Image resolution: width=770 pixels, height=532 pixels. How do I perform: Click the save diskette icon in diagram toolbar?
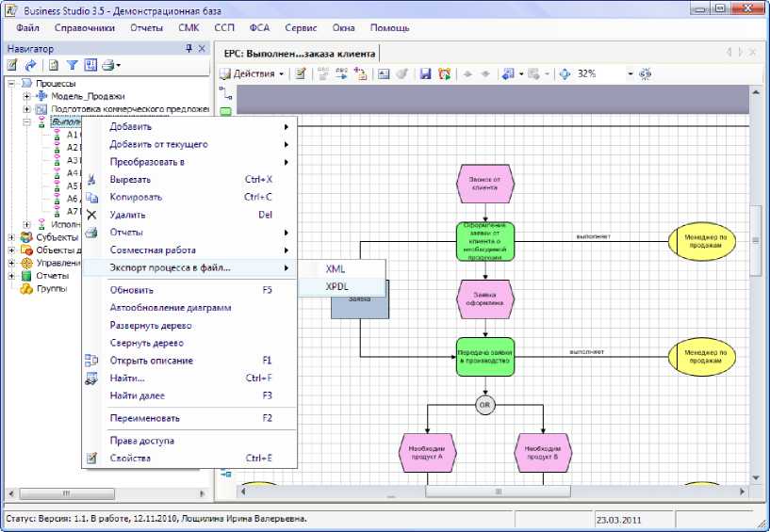[426, 73]
